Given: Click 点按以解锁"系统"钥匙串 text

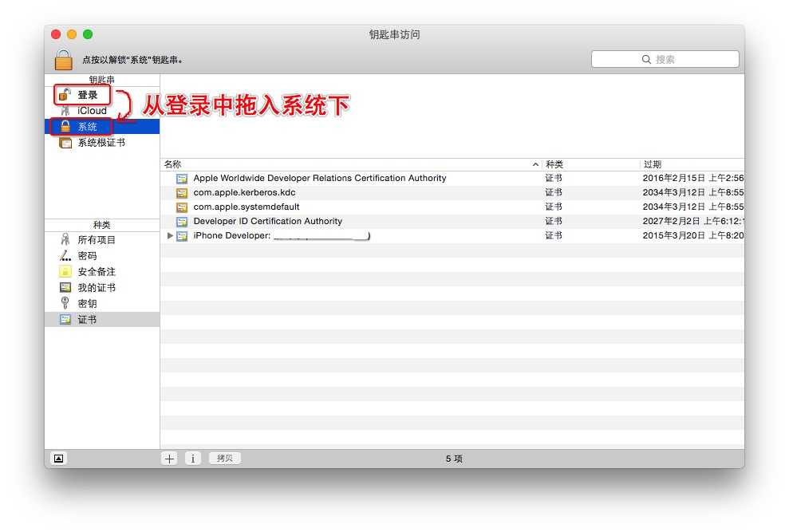Looking at the screenshot, I should [133, 60].
